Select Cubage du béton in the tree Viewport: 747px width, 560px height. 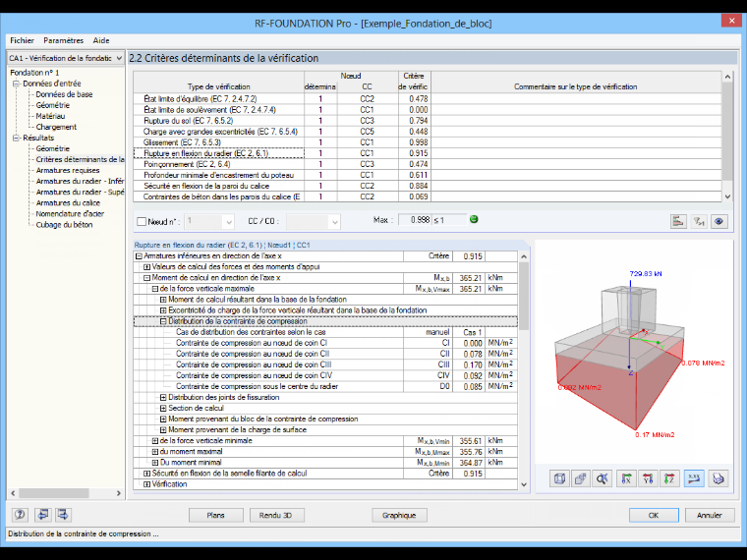(64, 225)
